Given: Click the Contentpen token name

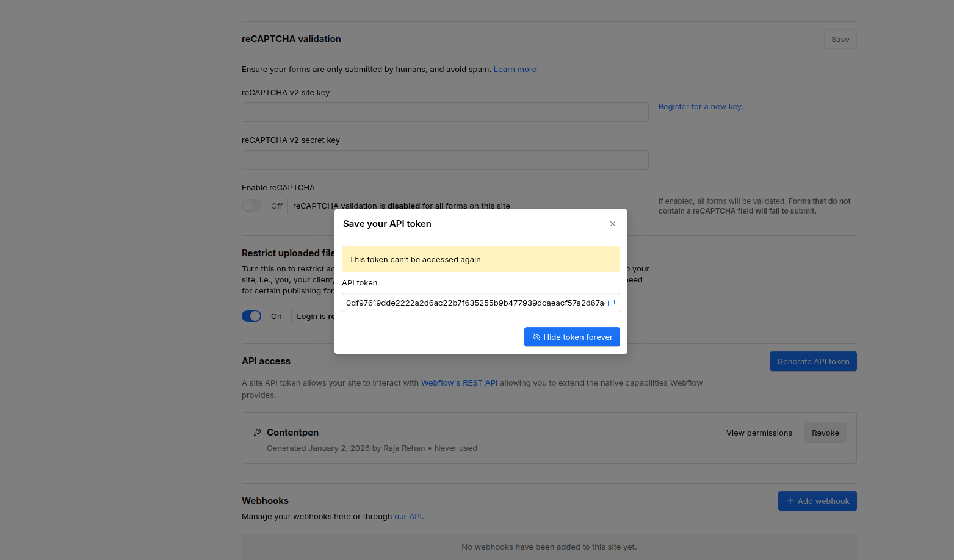Looking at the screenshot, I should click(292, 433).
